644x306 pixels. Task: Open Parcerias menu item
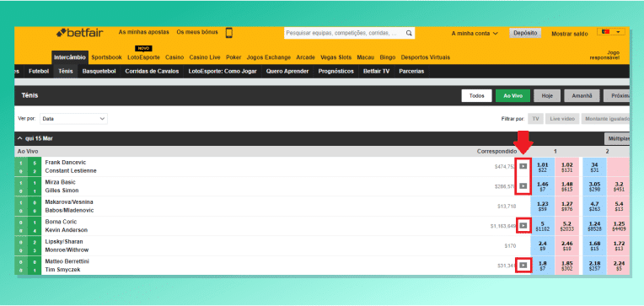[x=411, y=71]
